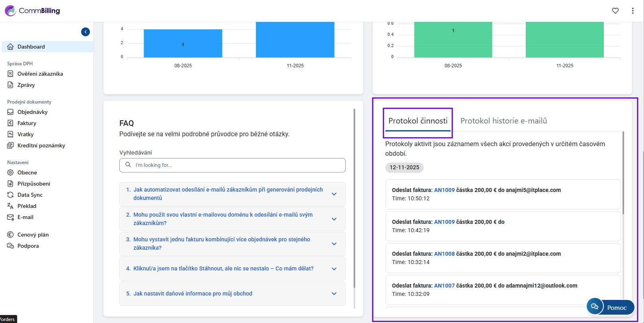Image resolution: width=644 pixels, height=323 pixels.
Task: Open the Cenový plán page
Action: [x=33, y=235]
